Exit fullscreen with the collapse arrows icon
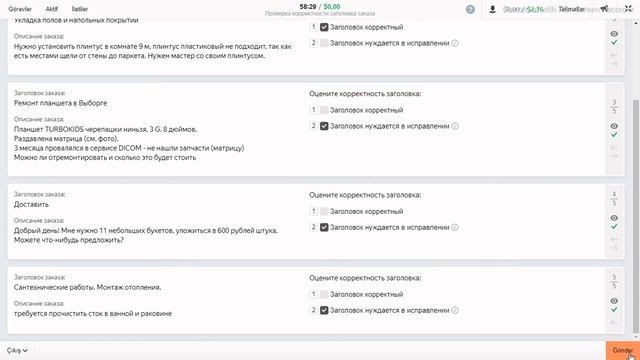 coord(628,9)
